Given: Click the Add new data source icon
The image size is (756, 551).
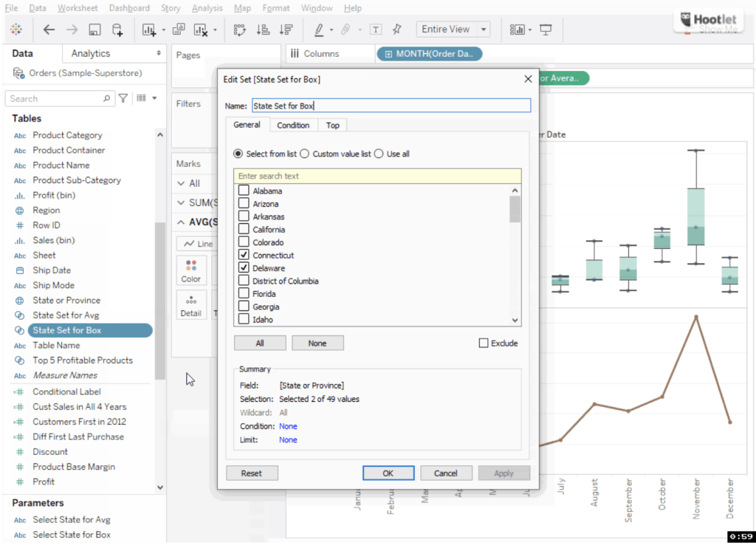Looking at the screenshot, I should pyautogui.click(x=117, y=30).
